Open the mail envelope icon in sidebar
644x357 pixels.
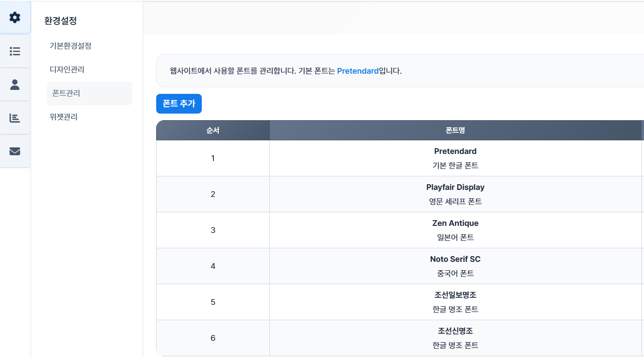[x=15, y=151]
